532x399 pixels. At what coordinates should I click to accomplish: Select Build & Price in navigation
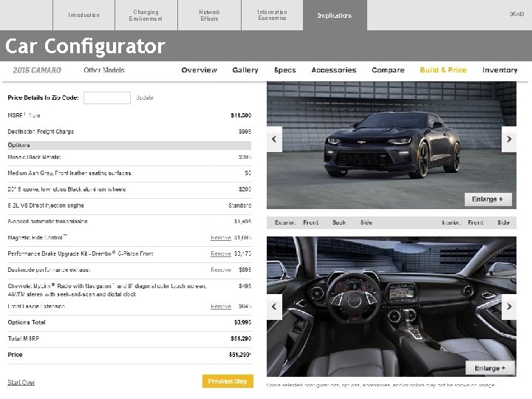pyautogui.click(x=443, y=70)
